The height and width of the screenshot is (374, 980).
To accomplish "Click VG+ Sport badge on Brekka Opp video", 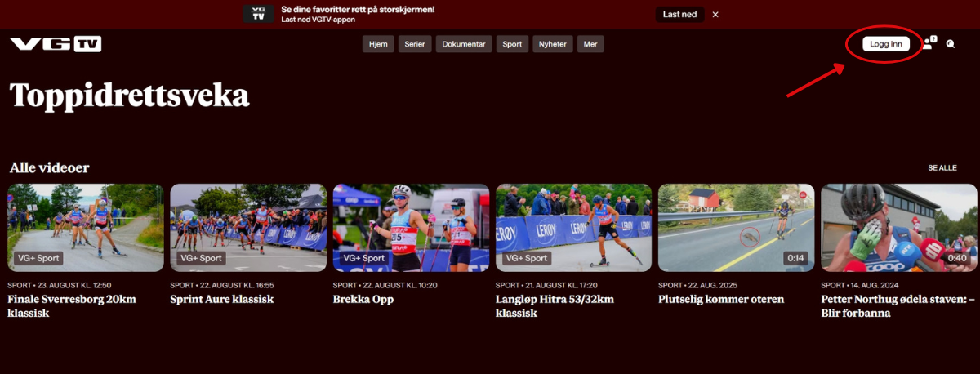I will point(363,258).
